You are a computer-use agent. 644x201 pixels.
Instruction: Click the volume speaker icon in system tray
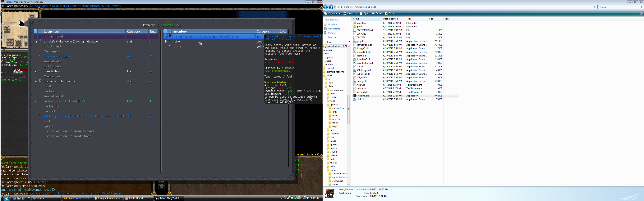click(x=308, y=198)
